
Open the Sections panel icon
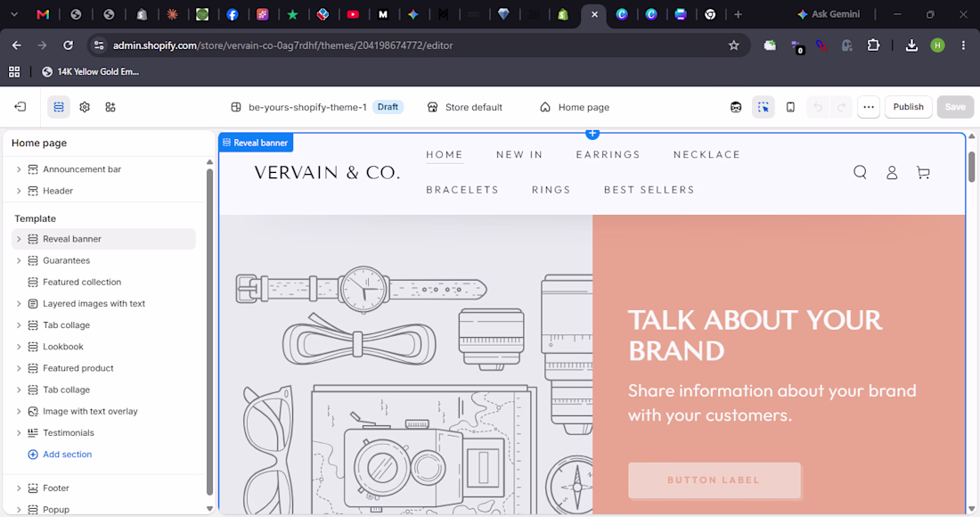tap(59, 107)
